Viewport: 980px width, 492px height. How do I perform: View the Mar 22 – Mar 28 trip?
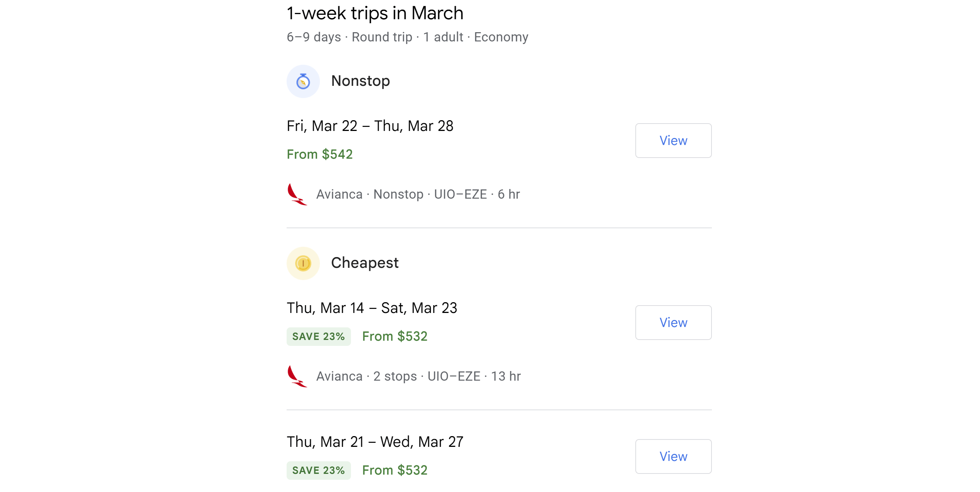(x=673, y=141)
